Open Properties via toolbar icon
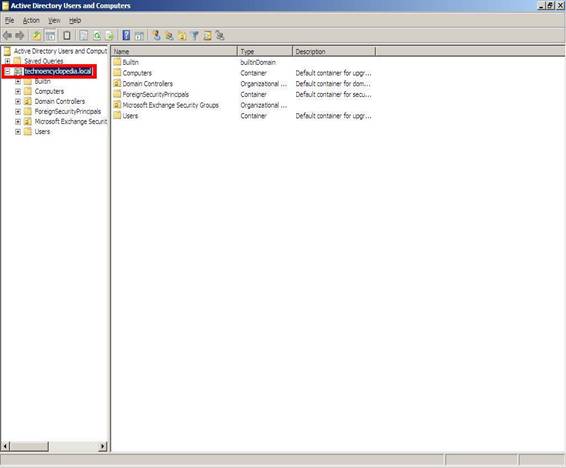The width and height of the screenshot is (566, 468). pos(84,35)
